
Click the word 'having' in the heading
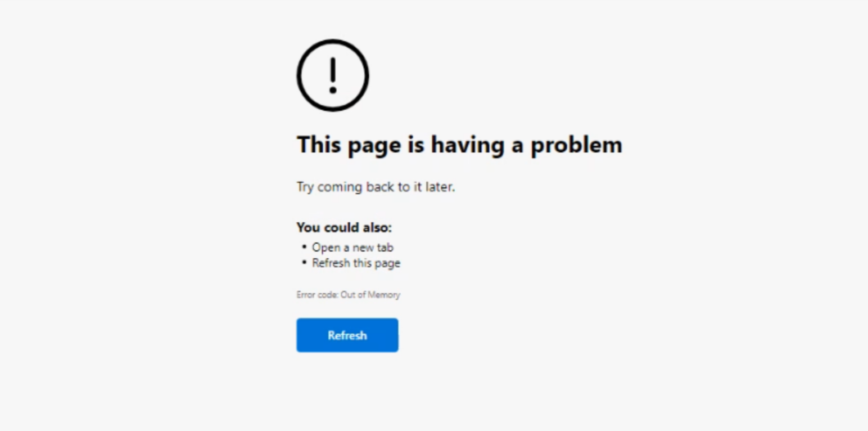pyautogui.click(x=468, y=146)
